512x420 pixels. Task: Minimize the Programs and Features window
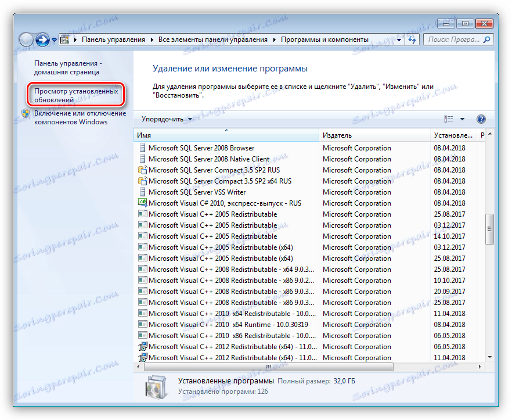[446, 24]
